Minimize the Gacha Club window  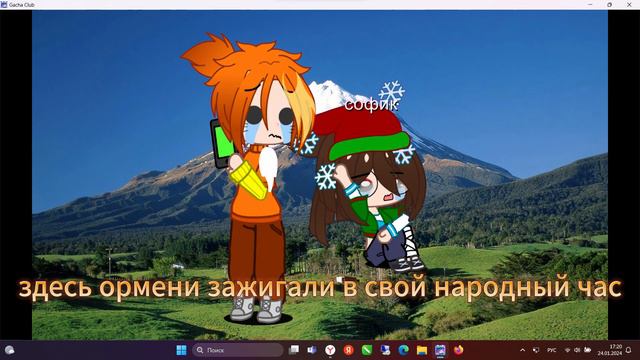pos(590,4)
